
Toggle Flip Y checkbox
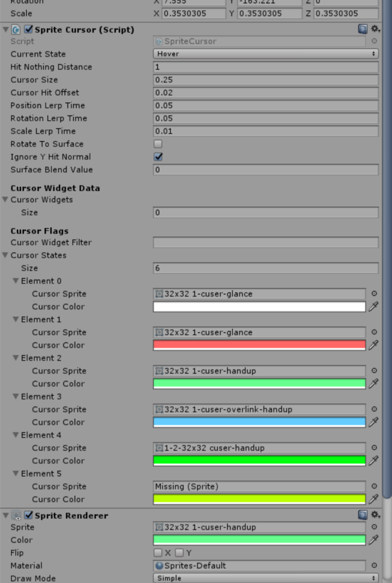pos(179,552)
